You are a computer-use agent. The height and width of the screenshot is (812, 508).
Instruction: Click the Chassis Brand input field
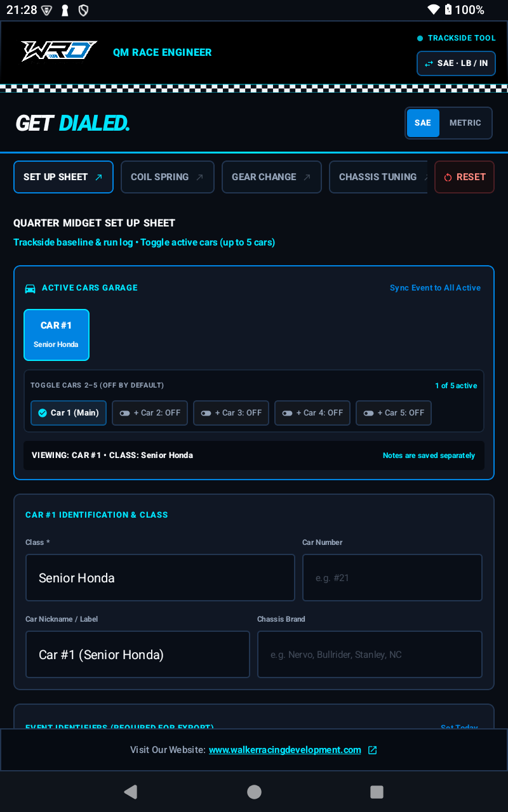tap(370, 654)
